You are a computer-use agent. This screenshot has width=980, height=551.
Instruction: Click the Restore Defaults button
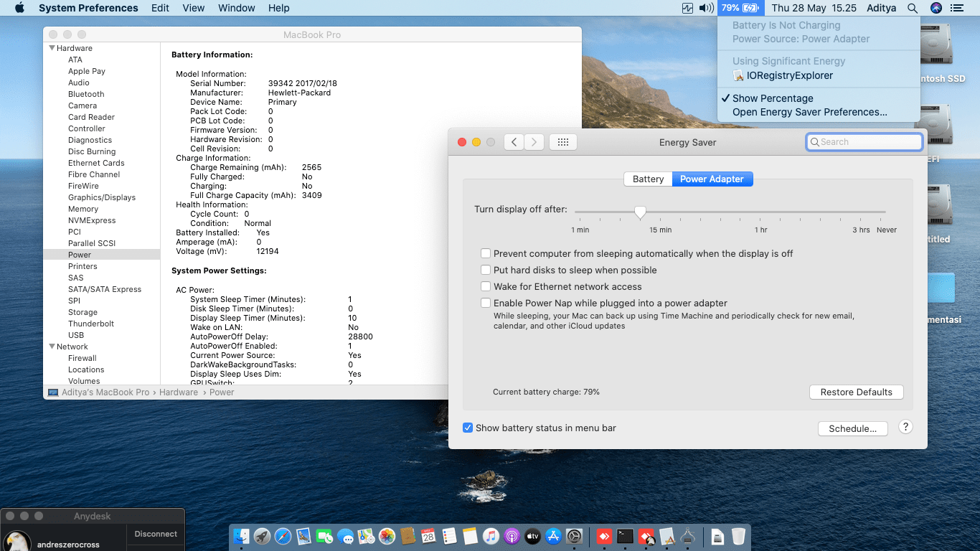(857, 392)
